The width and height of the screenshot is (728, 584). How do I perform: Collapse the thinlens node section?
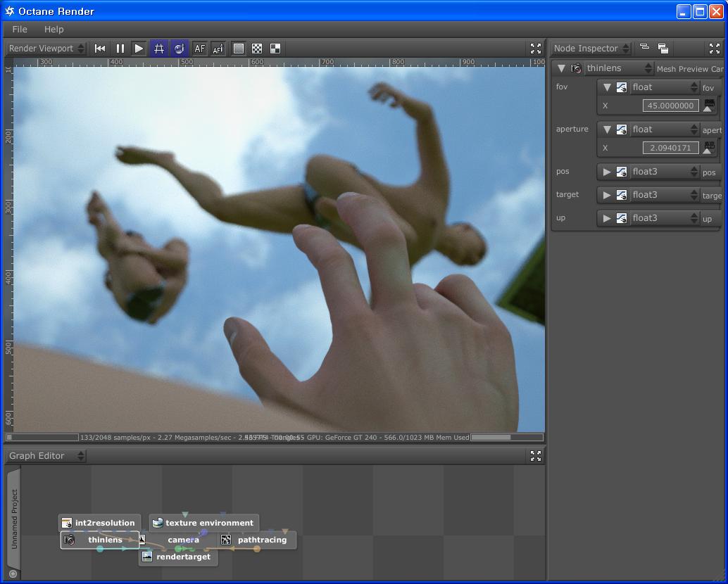[x=561, y=69]
